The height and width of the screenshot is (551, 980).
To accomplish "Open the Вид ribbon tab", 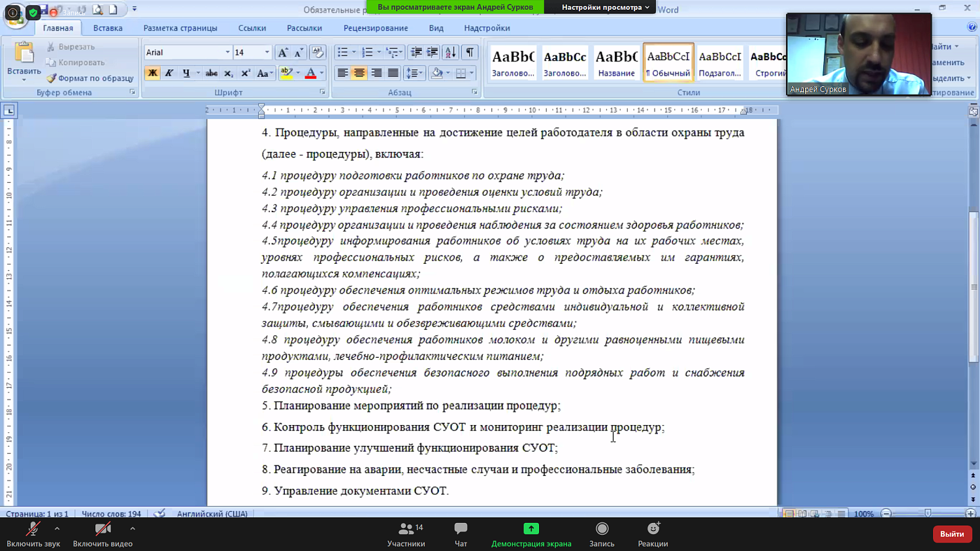I will [436, 28].
